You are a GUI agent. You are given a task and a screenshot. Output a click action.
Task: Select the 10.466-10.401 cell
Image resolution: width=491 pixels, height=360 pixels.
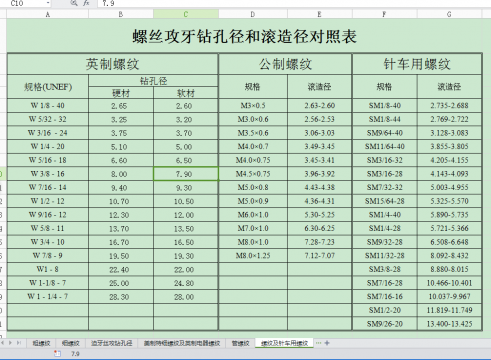click(x=449, y=283)
